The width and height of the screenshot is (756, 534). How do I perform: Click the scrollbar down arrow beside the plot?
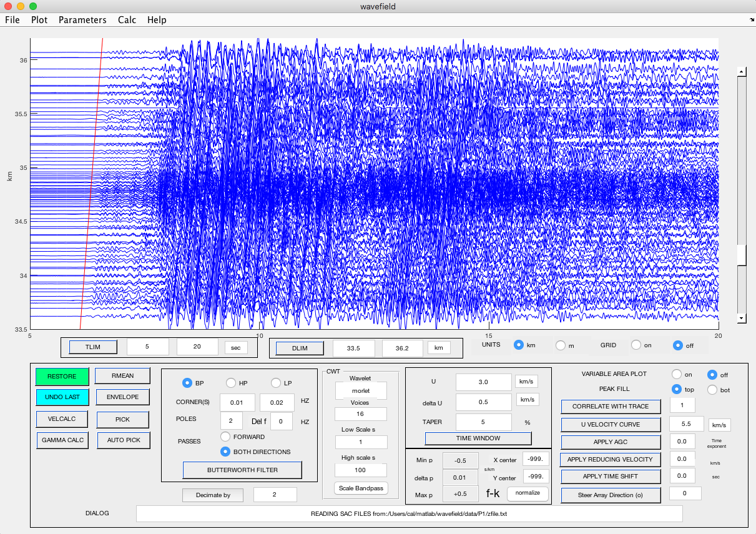(x=742, y=318)
